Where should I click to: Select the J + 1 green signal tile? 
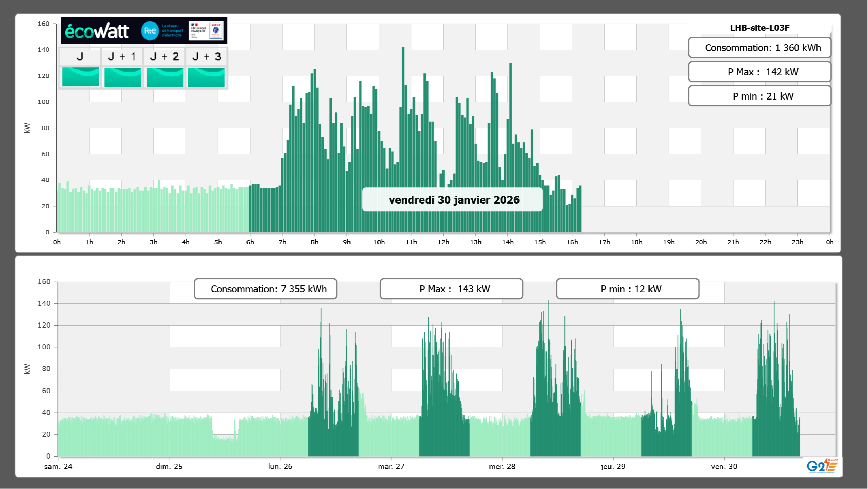point(122,77)
